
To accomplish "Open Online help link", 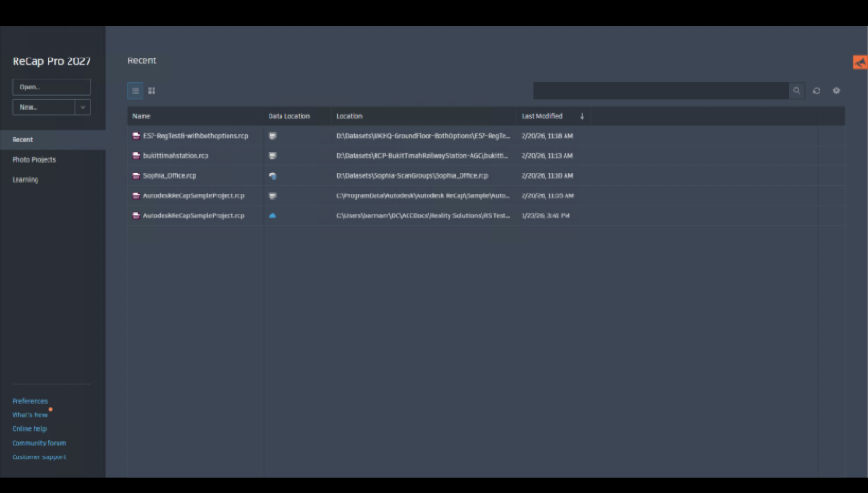I will (x=29, y=429).
